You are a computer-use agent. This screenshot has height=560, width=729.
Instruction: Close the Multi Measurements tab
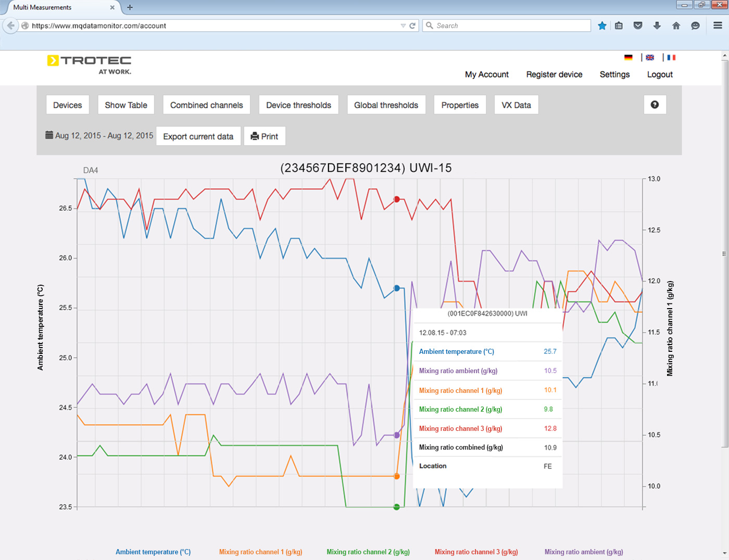(x=112, y=7)
